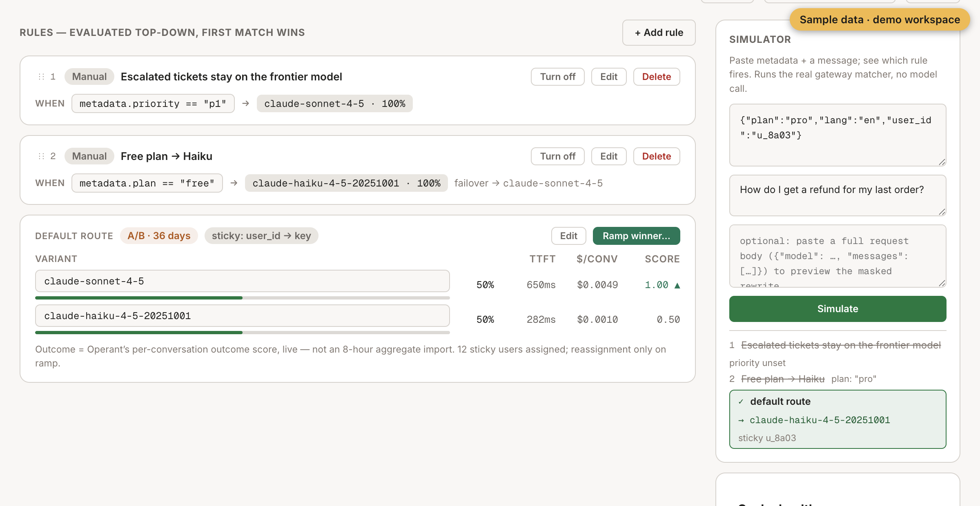The height and width of the screenshot is (506, 980).
Task: Click the Manual badge on rule 2
Action: (x=89, y=156)
